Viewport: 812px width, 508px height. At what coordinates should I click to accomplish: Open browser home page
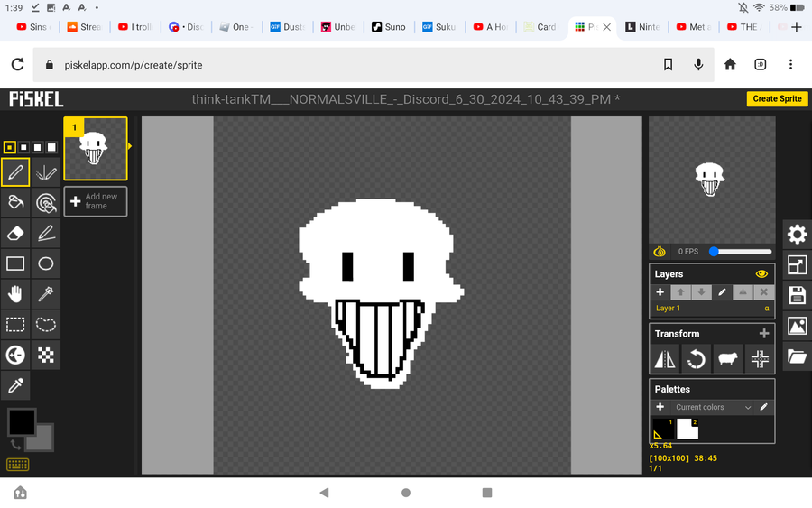coord(730,65)
